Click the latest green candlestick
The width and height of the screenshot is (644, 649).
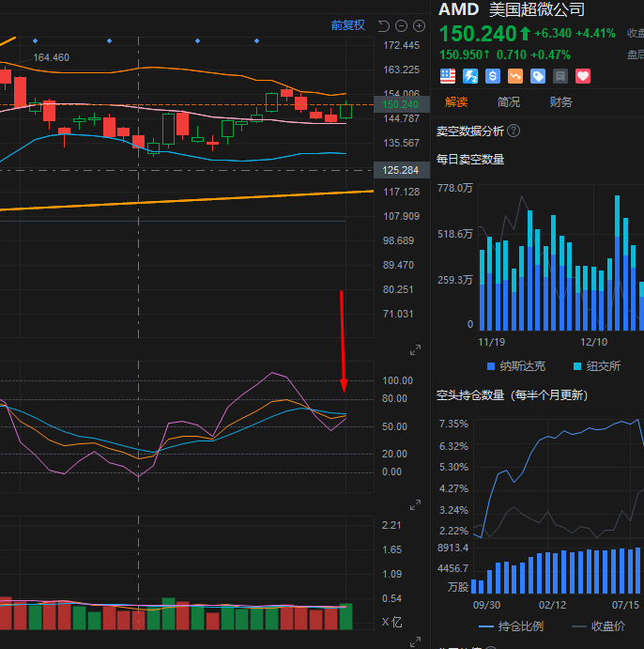click(345, 111)
